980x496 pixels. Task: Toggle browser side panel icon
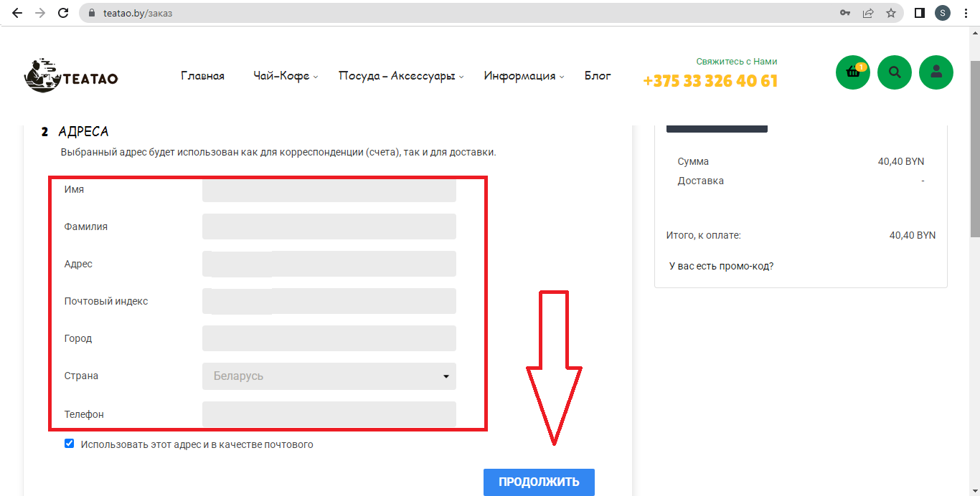click(x=919, y=13)
